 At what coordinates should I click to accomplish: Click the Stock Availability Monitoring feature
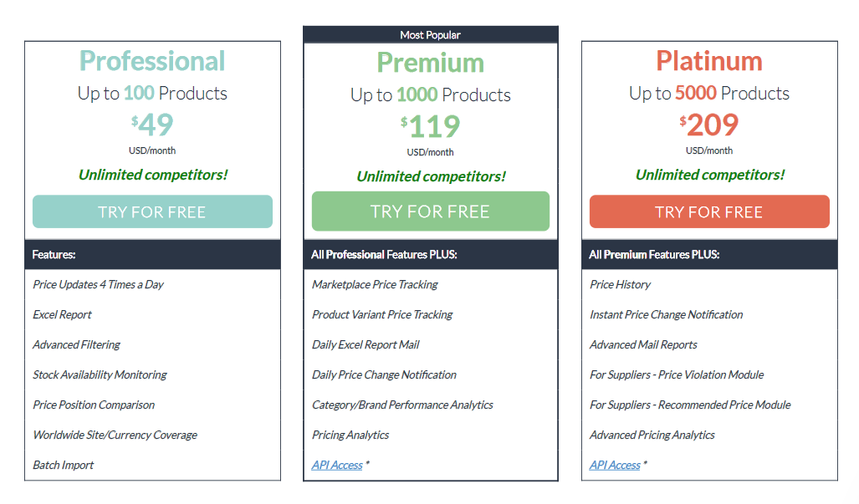pos(100,374)
